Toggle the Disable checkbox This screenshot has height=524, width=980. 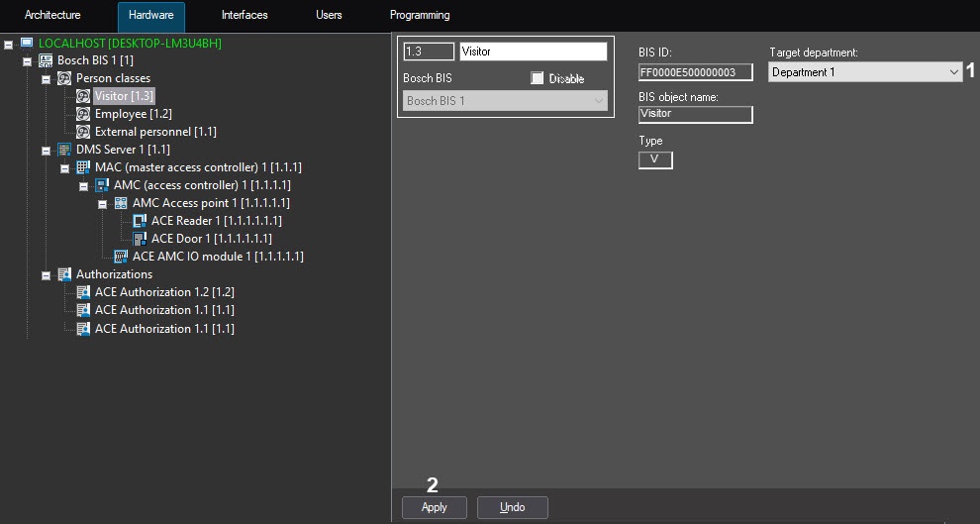point(538,78)
